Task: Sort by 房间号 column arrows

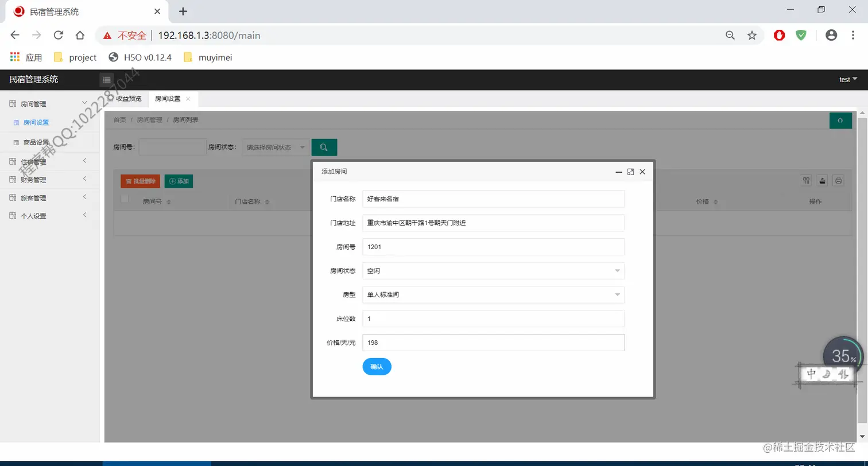Action: [169, 203]
